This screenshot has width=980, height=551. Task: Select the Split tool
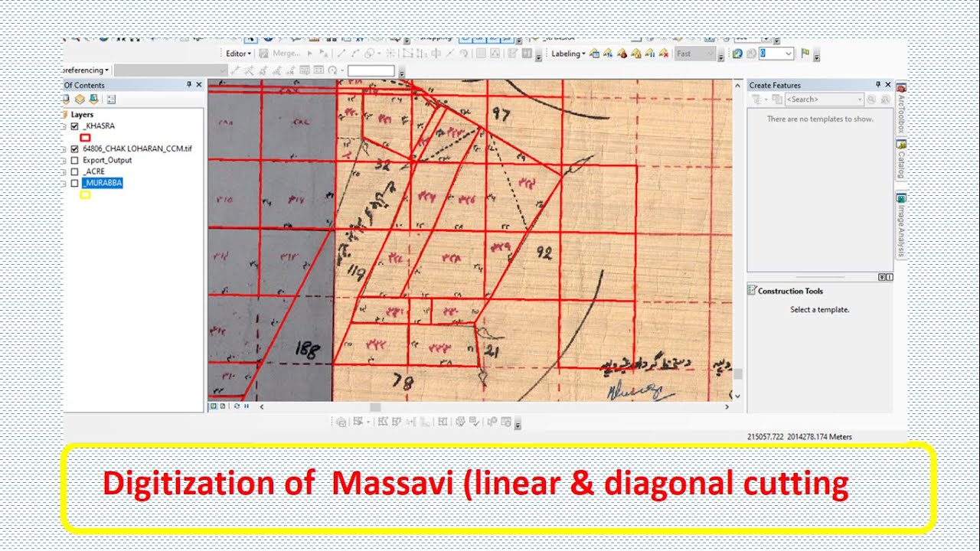tap(449, 54)
